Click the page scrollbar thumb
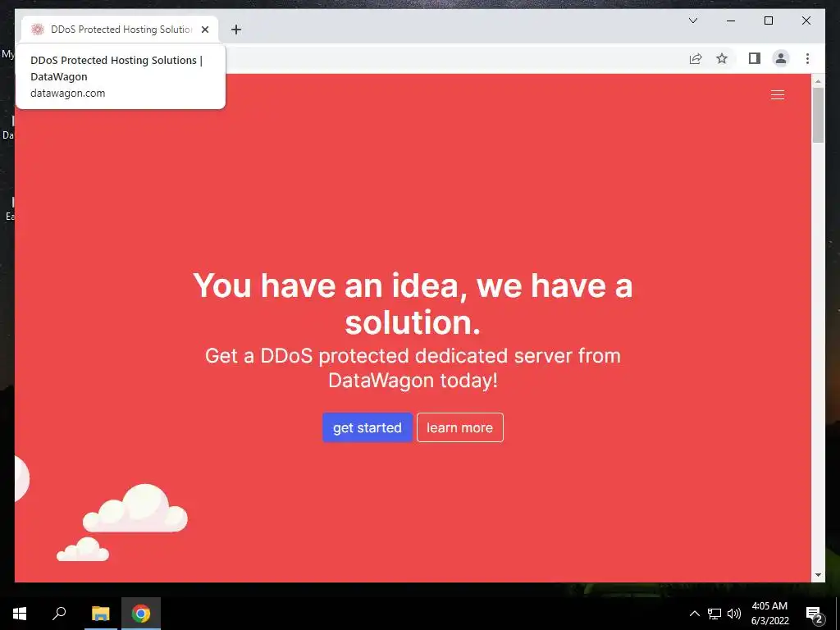840x630 pixels. click(x=818, y=115)
